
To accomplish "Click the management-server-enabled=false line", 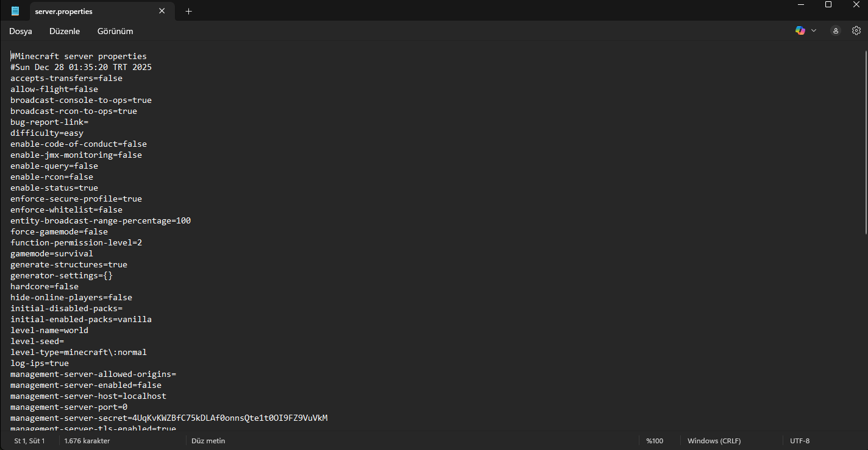I will tap(86, 385).
